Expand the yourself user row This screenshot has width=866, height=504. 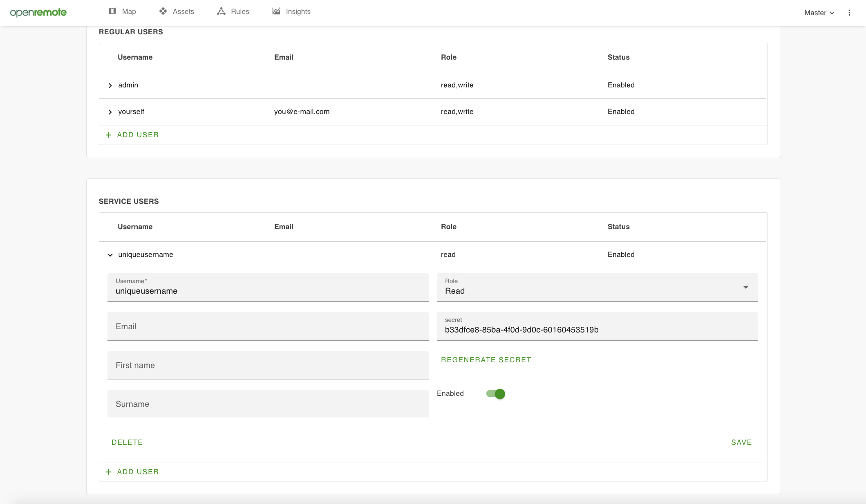click(x=110, y=112)
